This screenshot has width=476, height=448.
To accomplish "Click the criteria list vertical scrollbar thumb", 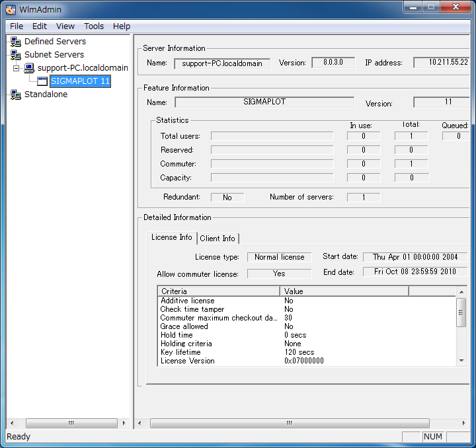I will [x=461, y=313].
